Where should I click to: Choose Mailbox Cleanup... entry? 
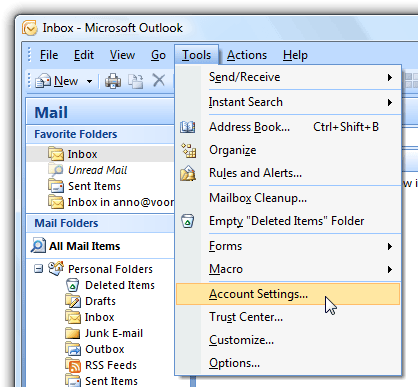[x=288, y=198]
